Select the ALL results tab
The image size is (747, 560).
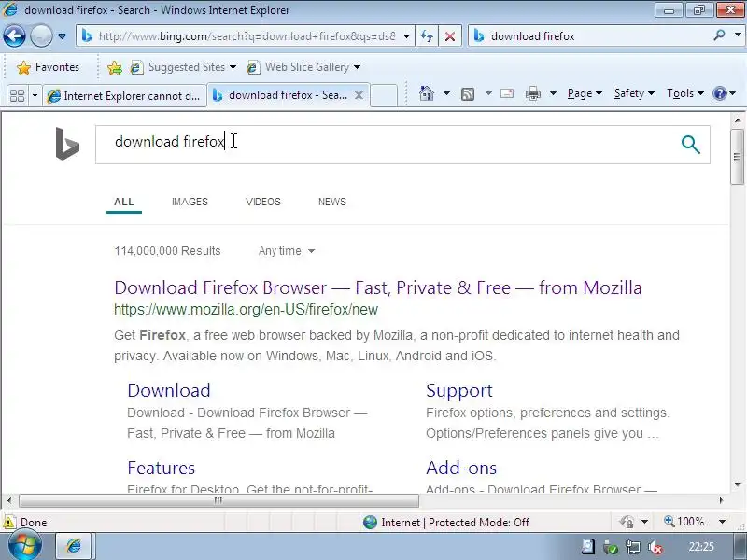point(124,202)
